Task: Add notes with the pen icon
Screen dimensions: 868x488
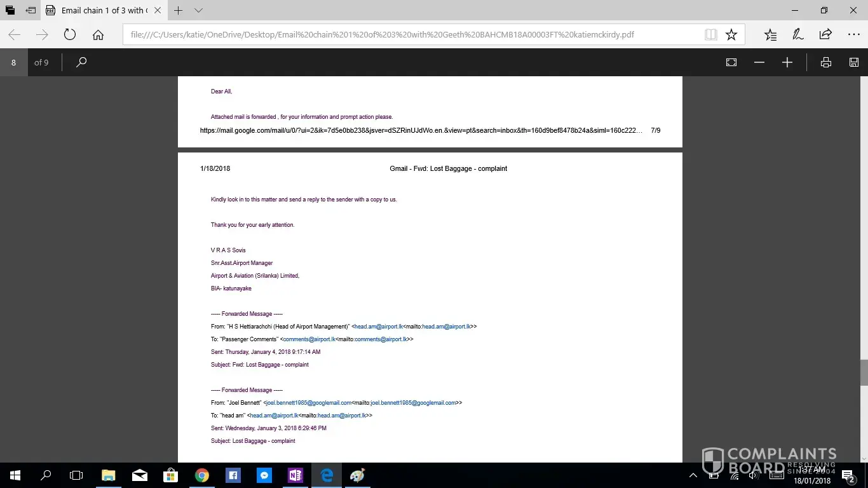Action: click(x=798, y=35)
